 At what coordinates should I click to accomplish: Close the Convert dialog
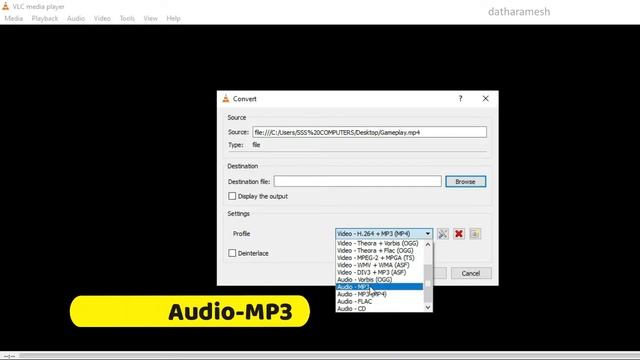pos(485,98)
